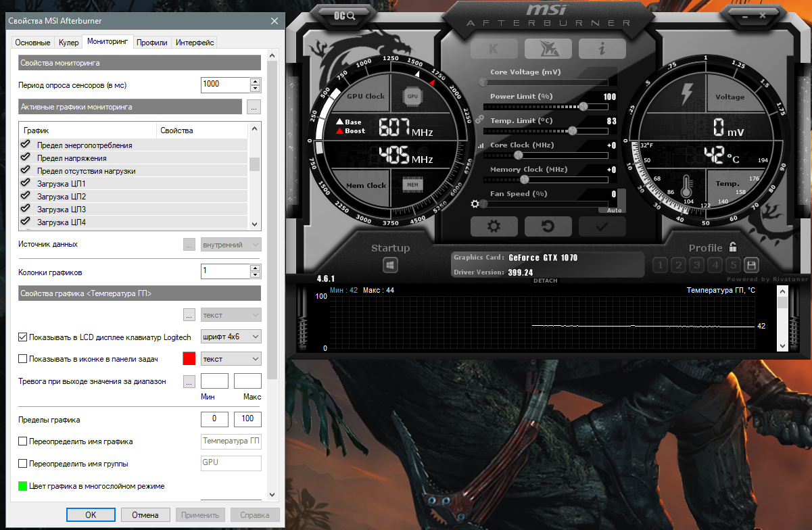Screen dimensions: 812x530
Task: Decrease the graph columns spinner
Action: pyautogui.click(x=255, y=276)
